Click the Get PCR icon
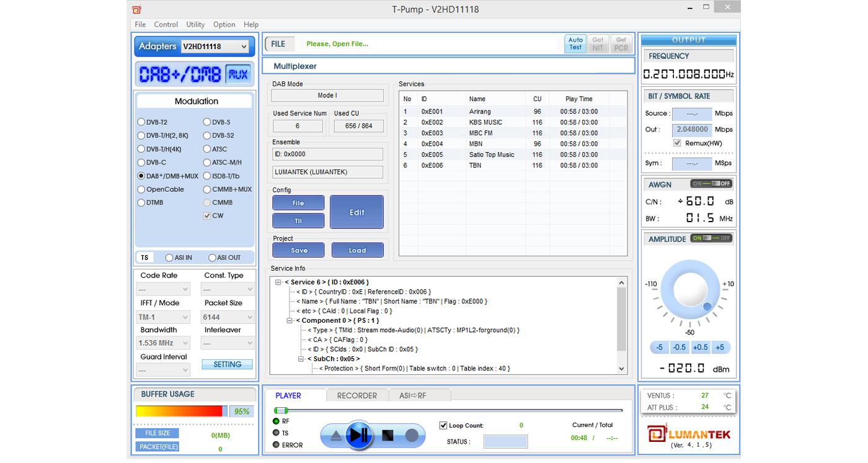Viewport: 868px width, 463px height. 621,44
